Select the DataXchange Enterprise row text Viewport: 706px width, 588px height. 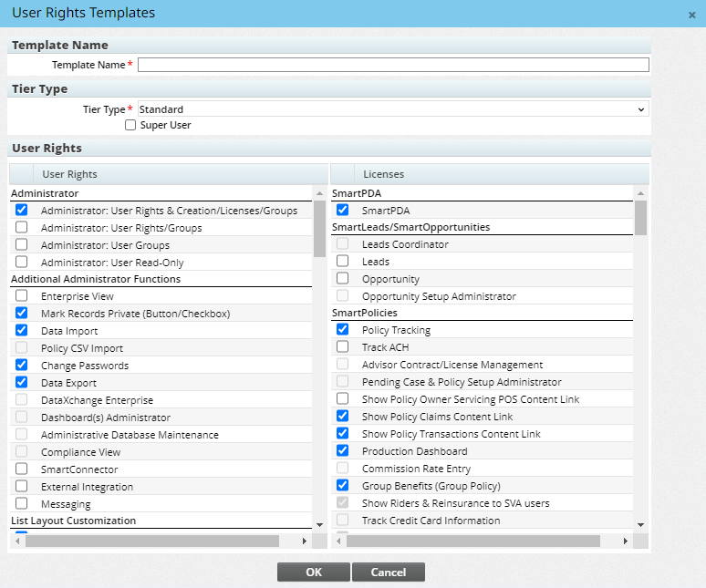point(97,400)
